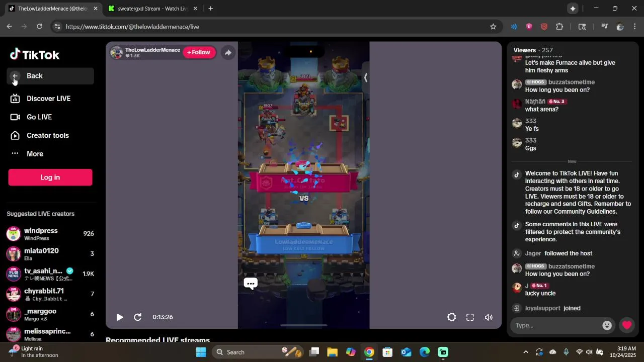Open Outlook from taskbar
644x362 pixels.
pyautogui.click(x=406, y=352)
